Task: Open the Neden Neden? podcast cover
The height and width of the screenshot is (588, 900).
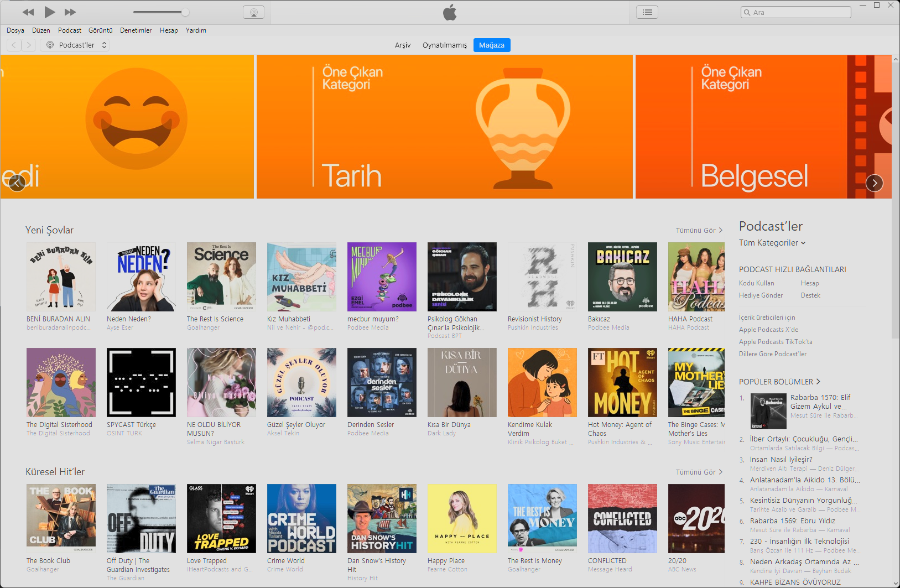Action: pyautogui.click(x=141, y=277)
